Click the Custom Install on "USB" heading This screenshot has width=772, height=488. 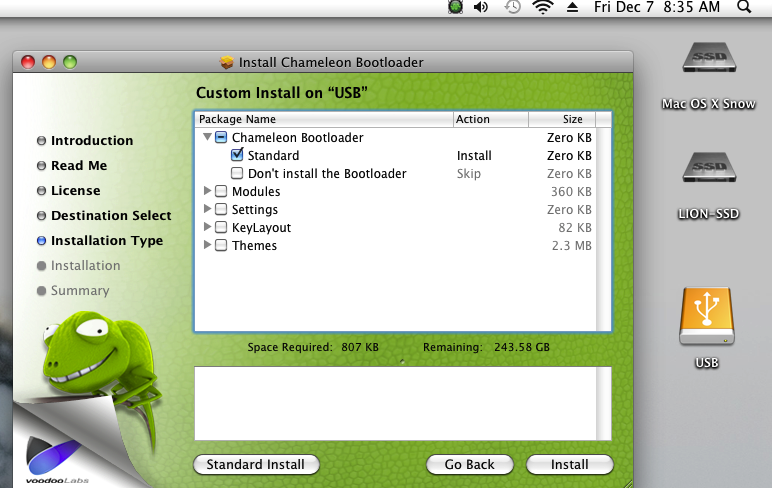(x=282, y=93)
